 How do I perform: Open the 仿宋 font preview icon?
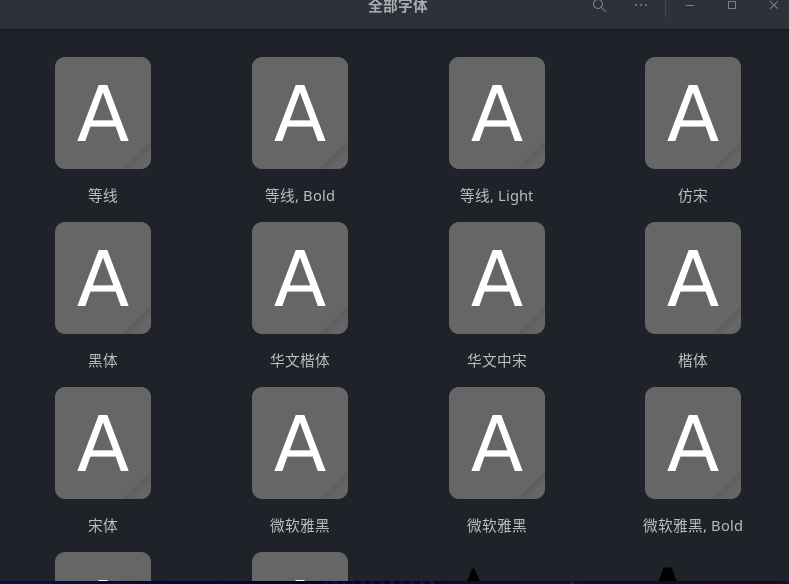point(693,113)
